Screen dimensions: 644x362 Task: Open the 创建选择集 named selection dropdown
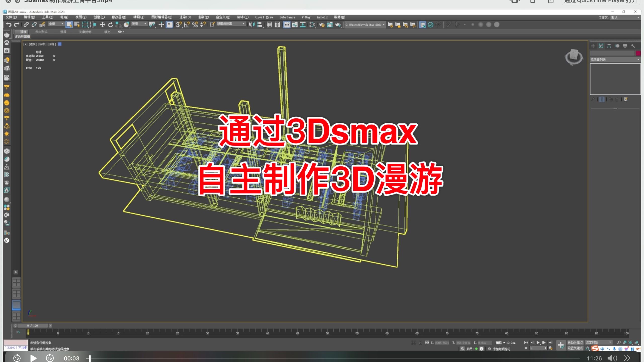[231, 24]
